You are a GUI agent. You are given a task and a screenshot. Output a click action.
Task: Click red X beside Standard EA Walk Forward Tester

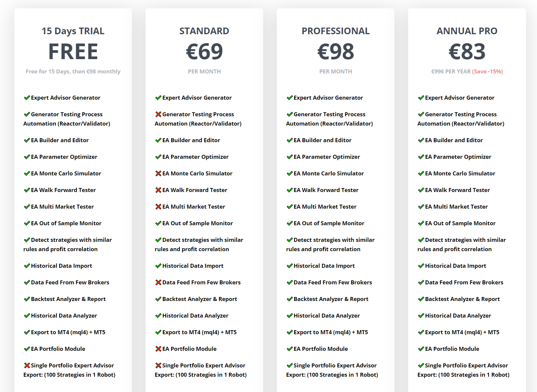(158, 190)
